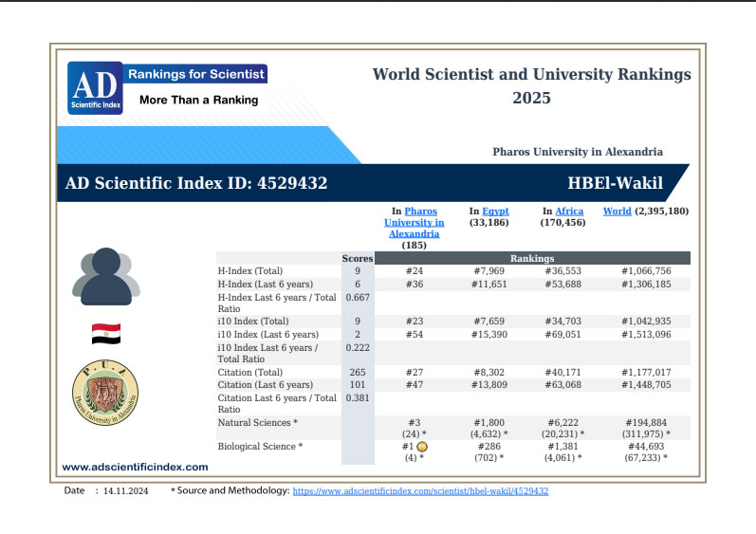Click the Egypt rank #1,800
The height and width of the screenshot is (534, 756).
489,423
